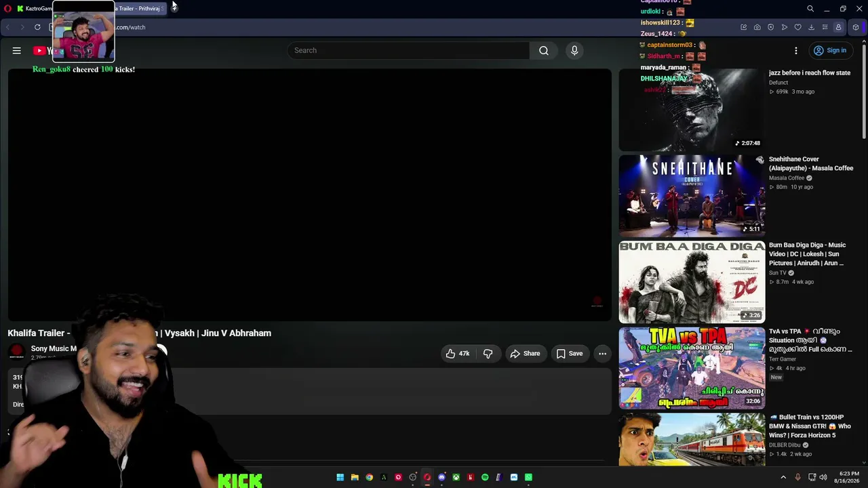
Task: Open Opera send/flow arrow icon
Action: click(x=785, y=27)
